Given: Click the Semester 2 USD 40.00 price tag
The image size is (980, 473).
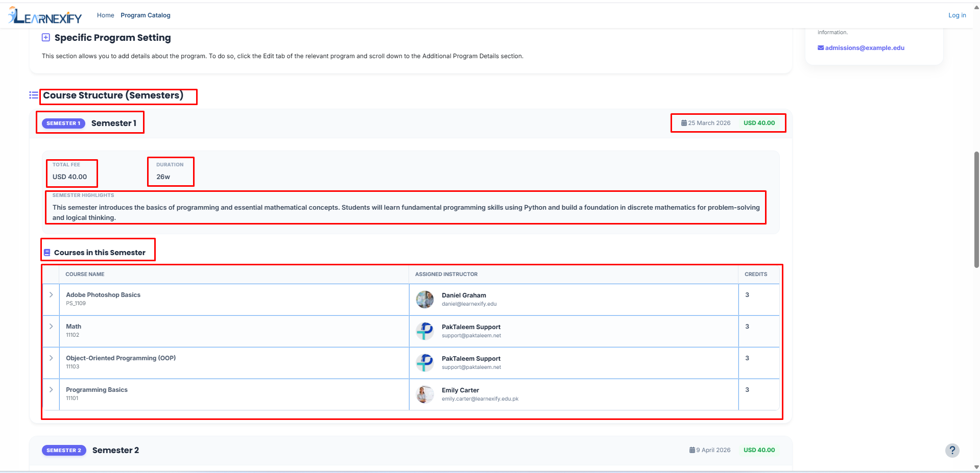Looking at the screenshot, I should click(759, 450).
